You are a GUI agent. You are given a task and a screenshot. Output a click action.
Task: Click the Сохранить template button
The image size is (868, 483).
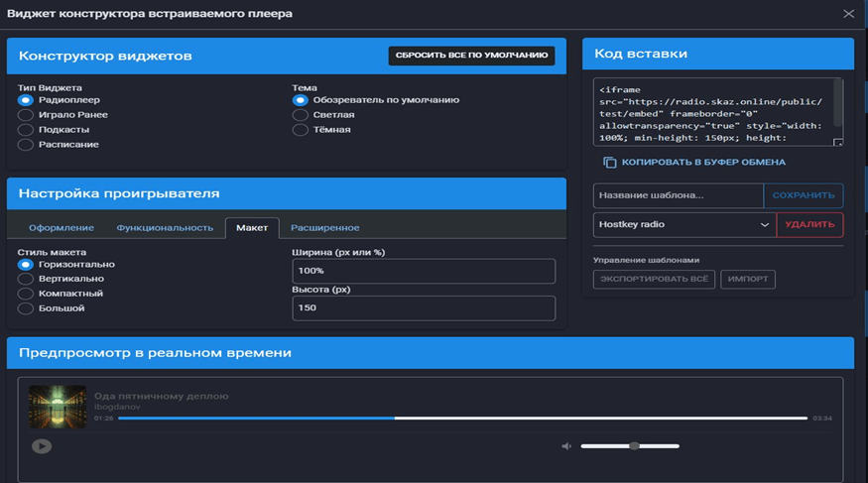(x=803, y=195)
